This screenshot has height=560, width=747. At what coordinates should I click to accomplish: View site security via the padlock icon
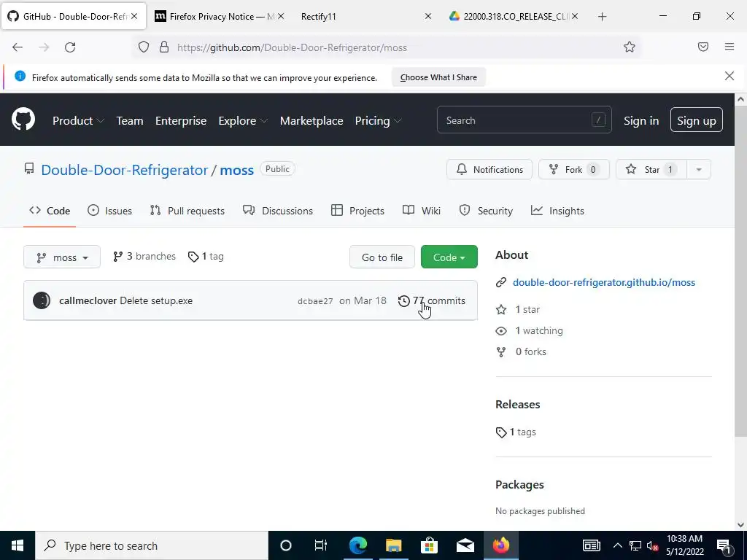pos(164,47)
